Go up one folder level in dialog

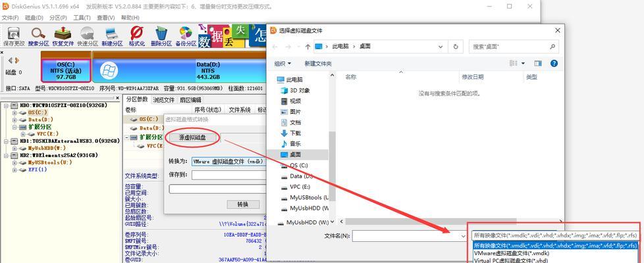308,47
